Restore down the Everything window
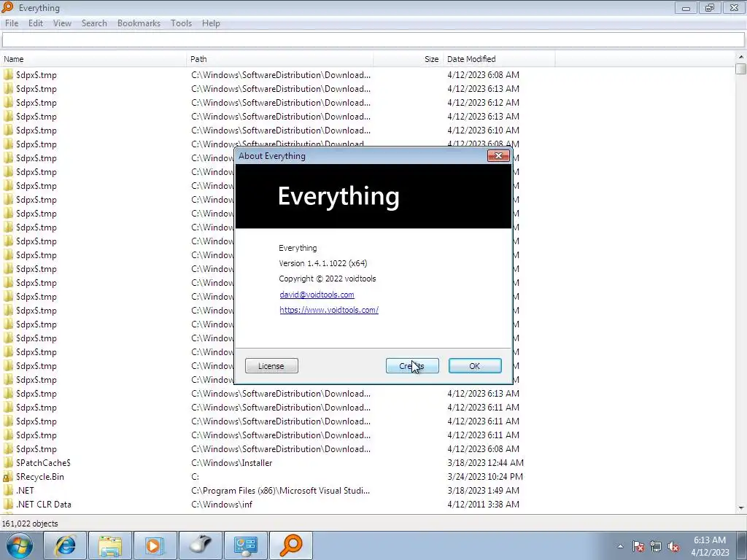The height and width of the screenshot is (560, 747). pos(710,7)
